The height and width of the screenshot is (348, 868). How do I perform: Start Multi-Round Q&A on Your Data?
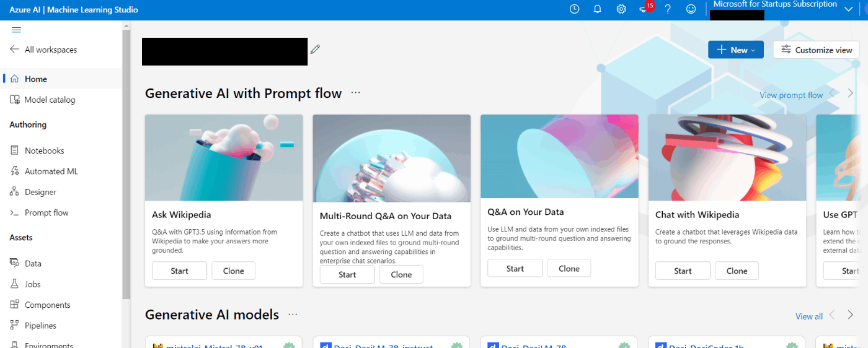tap(347, 274)
